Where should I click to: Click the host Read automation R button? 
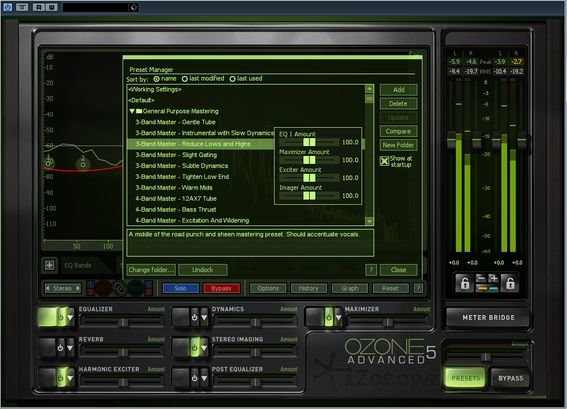38,7
